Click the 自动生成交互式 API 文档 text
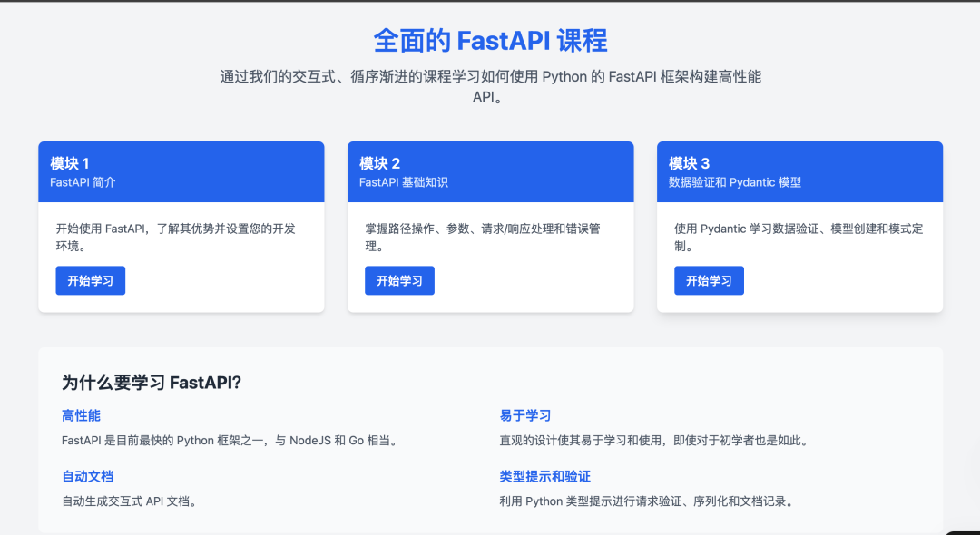The height and width of the screenshot is (535, 980). coord(130,501)
